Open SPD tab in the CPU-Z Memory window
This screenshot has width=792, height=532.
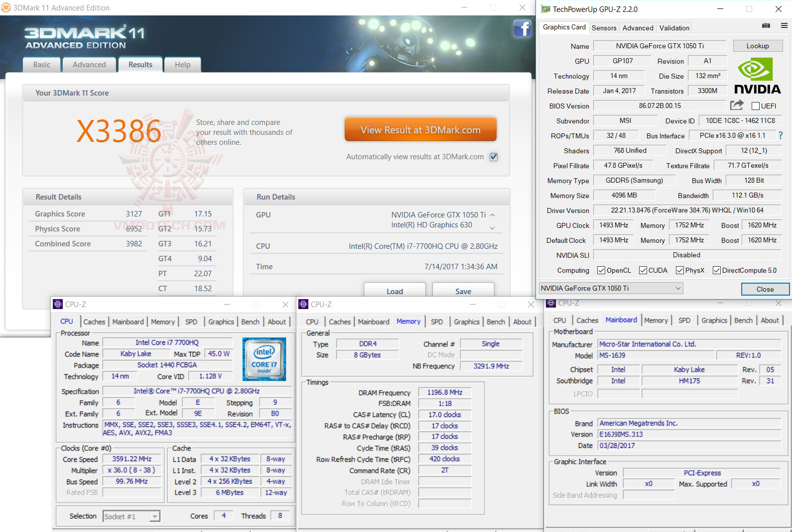437,322
